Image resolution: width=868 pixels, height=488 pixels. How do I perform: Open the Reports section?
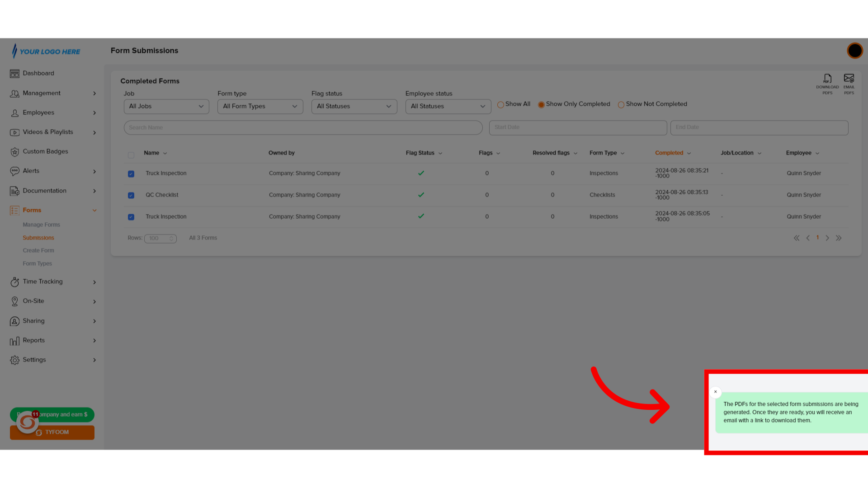[x=33, y=340]
